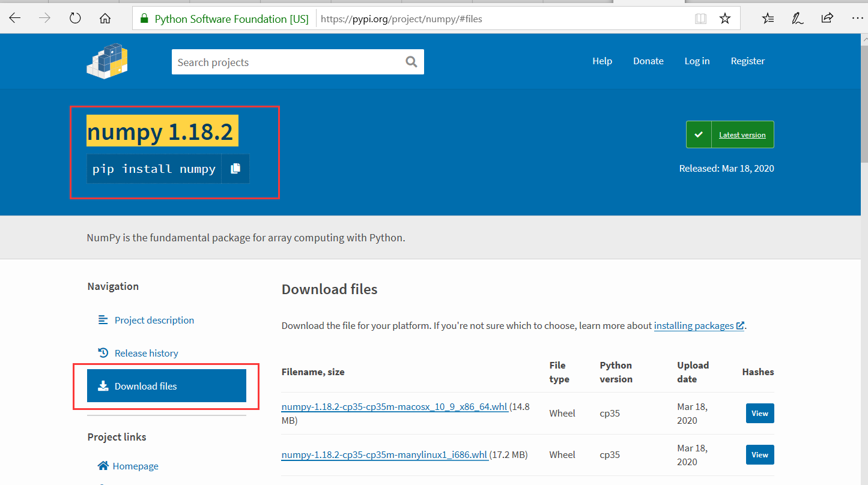Viewport: 868px width, 485px height.
Task: Click the Homepage house icon
Action: point(103,466)
